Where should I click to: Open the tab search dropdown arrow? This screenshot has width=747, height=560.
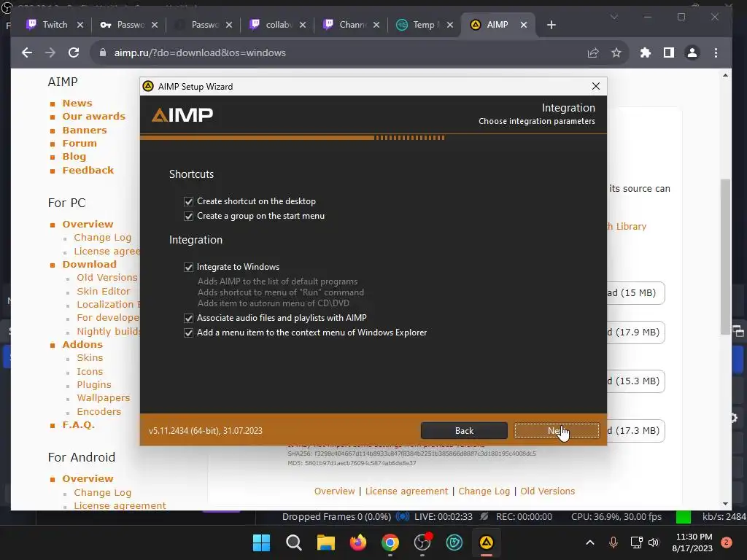click(x=614, y=17)
